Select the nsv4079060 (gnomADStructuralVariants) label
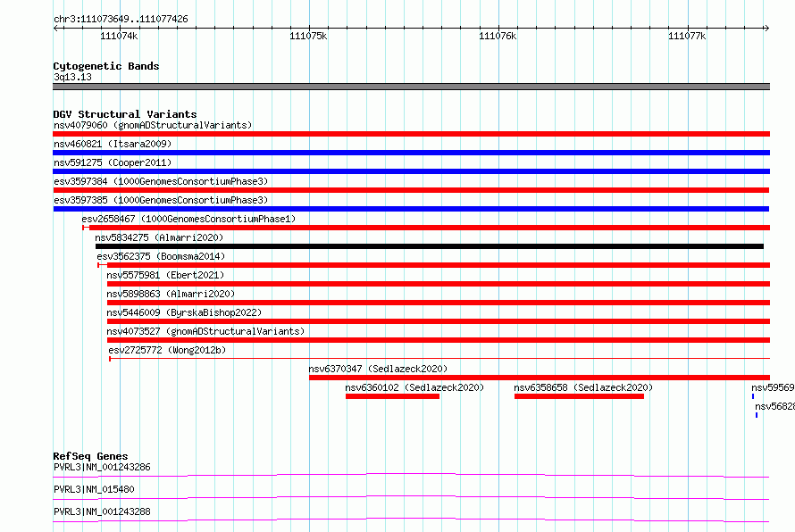795x532 pixels. tap(153, 125)
